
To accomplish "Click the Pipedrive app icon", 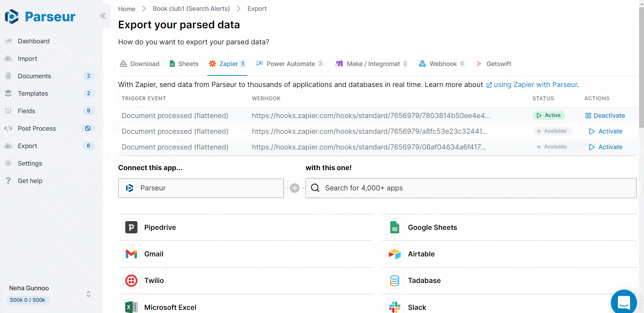I will [132, 227].
